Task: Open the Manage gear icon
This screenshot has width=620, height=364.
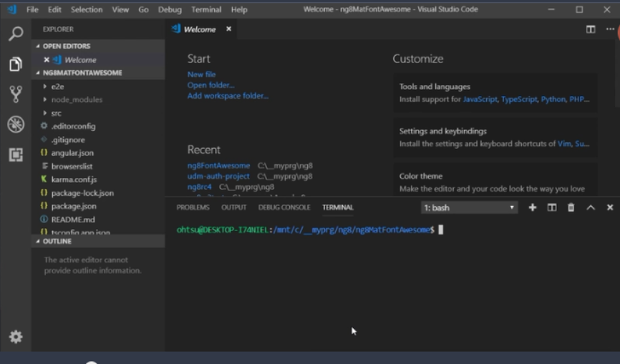Action: (x=16, y=337)
